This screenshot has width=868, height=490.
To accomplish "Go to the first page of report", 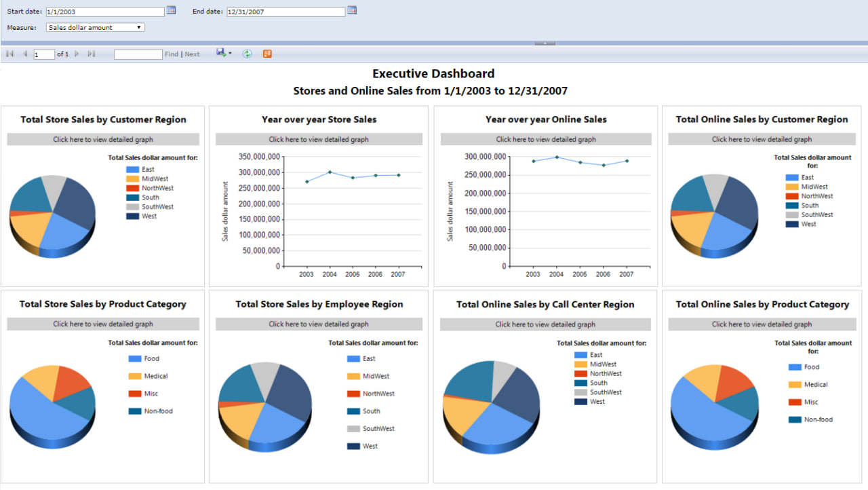I will pyautogui.click(x=9, y=54).
